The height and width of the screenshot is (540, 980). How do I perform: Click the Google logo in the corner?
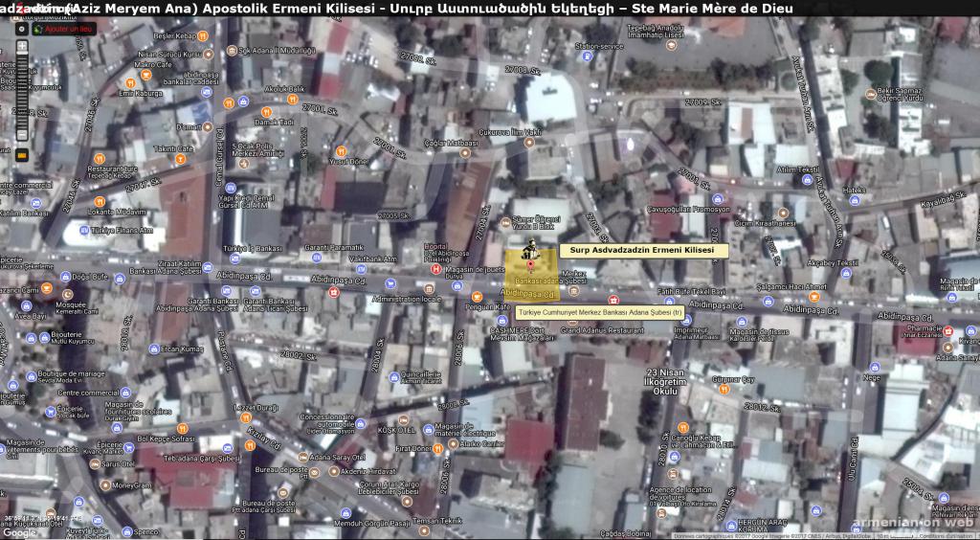tap(19, 533)
